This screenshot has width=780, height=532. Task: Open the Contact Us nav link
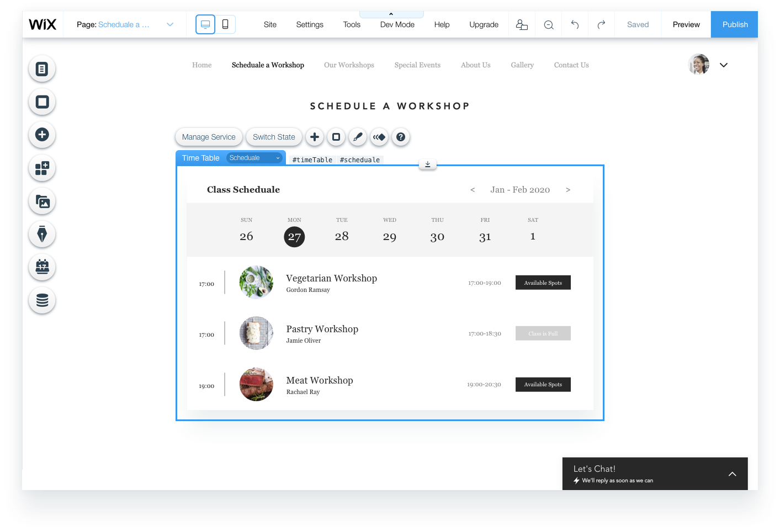(x=571, y=65)
